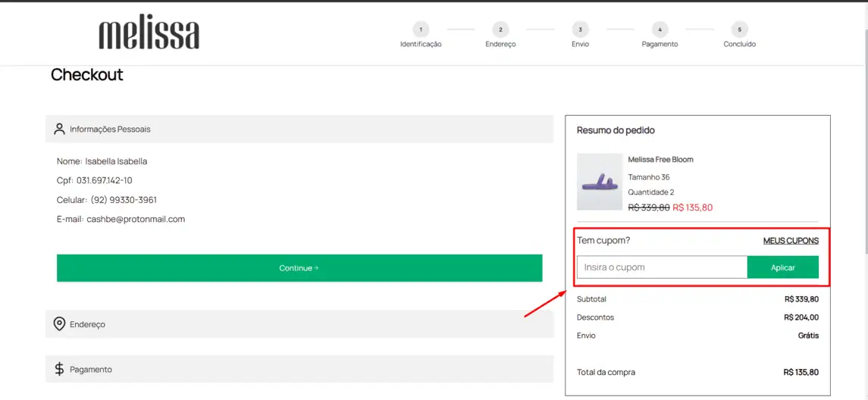Click the struck-through price R$ 339,80
The width and height of the screenshot is (868, 400).
click(x=649, y=208)
